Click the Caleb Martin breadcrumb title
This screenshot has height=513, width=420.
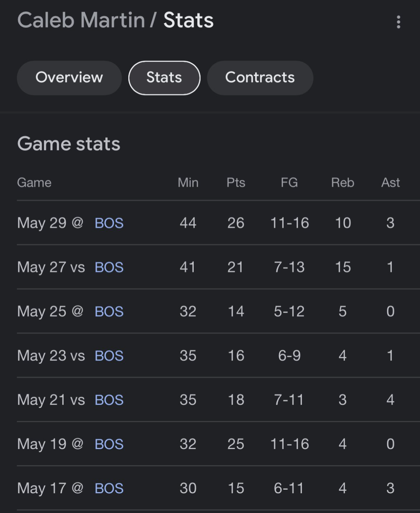pos(81,20)
